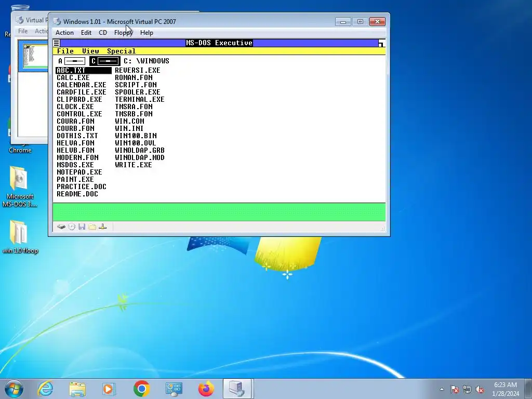
Task: Select CONTROL.EXE in file list
Action: point(79,114)
